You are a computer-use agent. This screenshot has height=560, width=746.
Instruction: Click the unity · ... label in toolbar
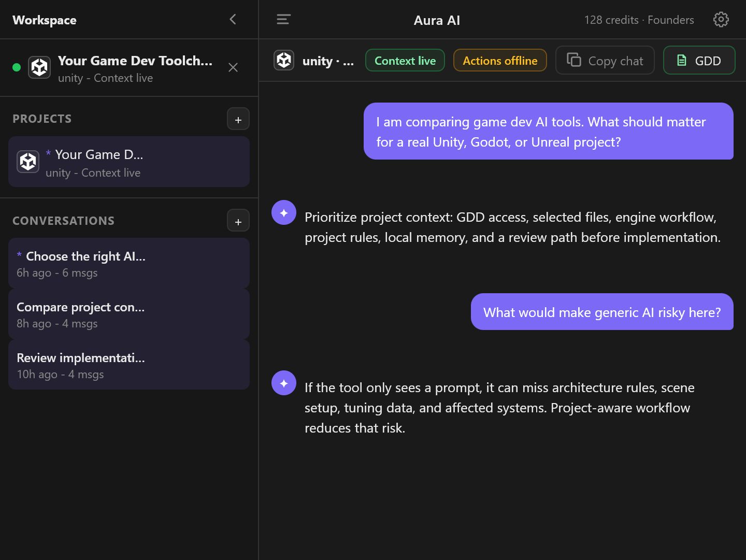328,61
